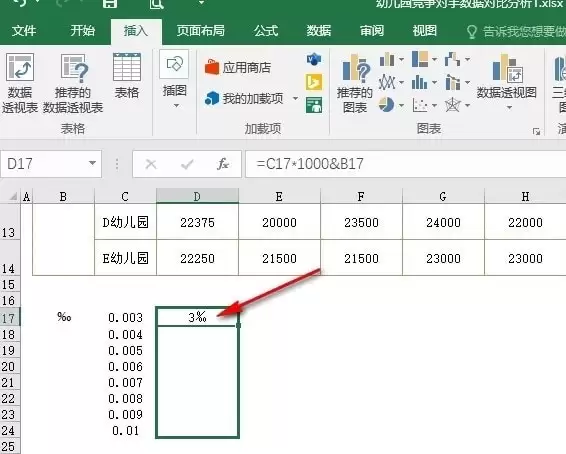This screenshot has height=454, width=566.
Task: Select the pie chart icon
Action: pos(387,105)
